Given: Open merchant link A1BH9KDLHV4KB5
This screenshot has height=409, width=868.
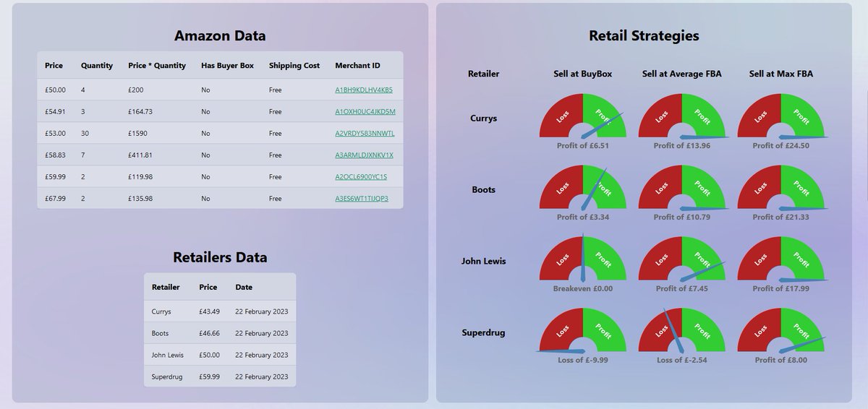Looking at the screenshot, I should 364,90.
